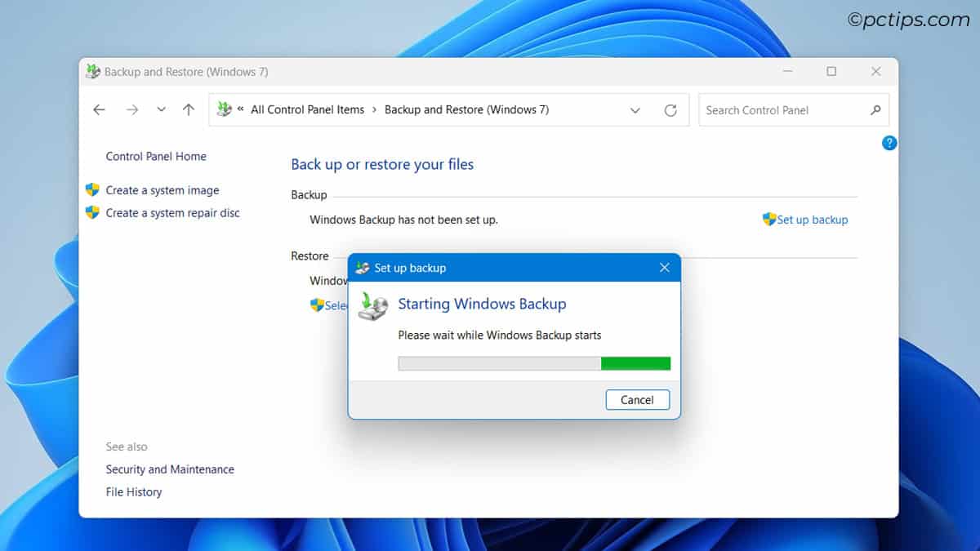
Task: Click the backup drive icon in dialog
Action: 374,305
